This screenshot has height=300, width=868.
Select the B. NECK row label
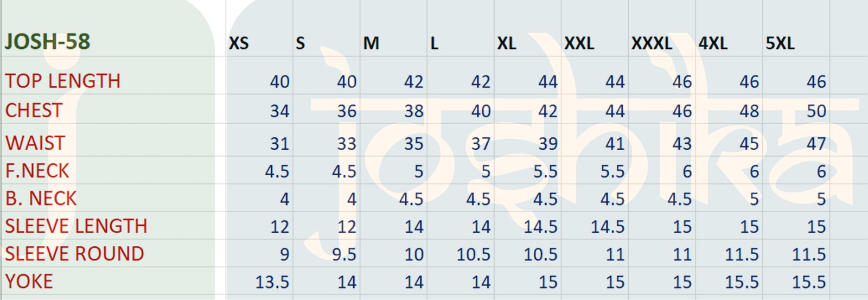pyautogui.click(x=41, y=199)
